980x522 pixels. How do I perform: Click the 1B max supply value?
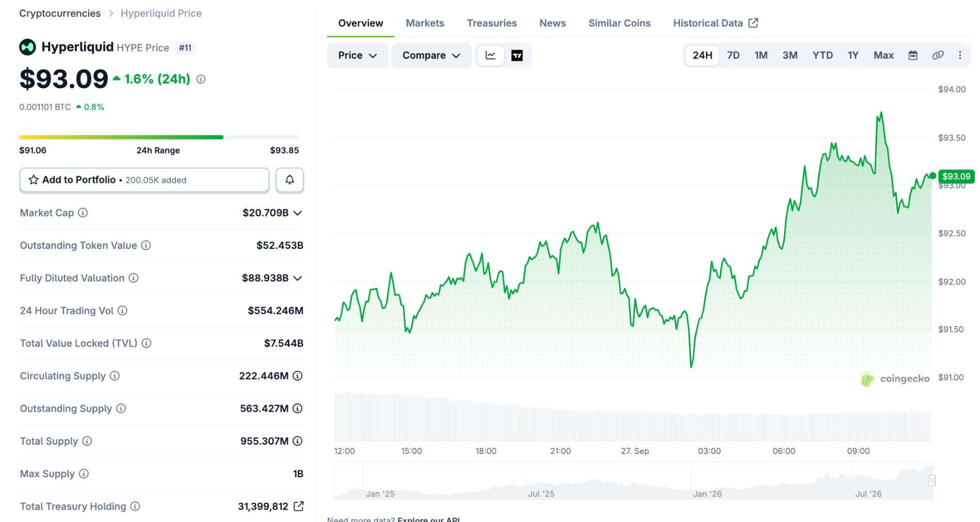pos(298,474)
